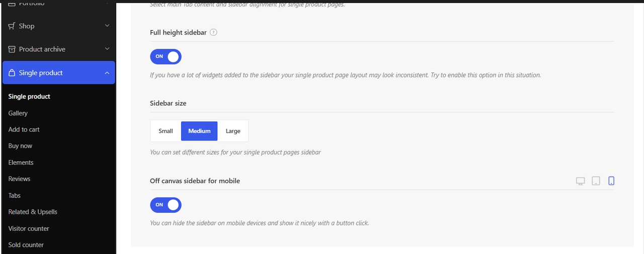Click the Sidebar size heading
The height and width of the screenshot is (254, 644).
click(x=168, y=103)
